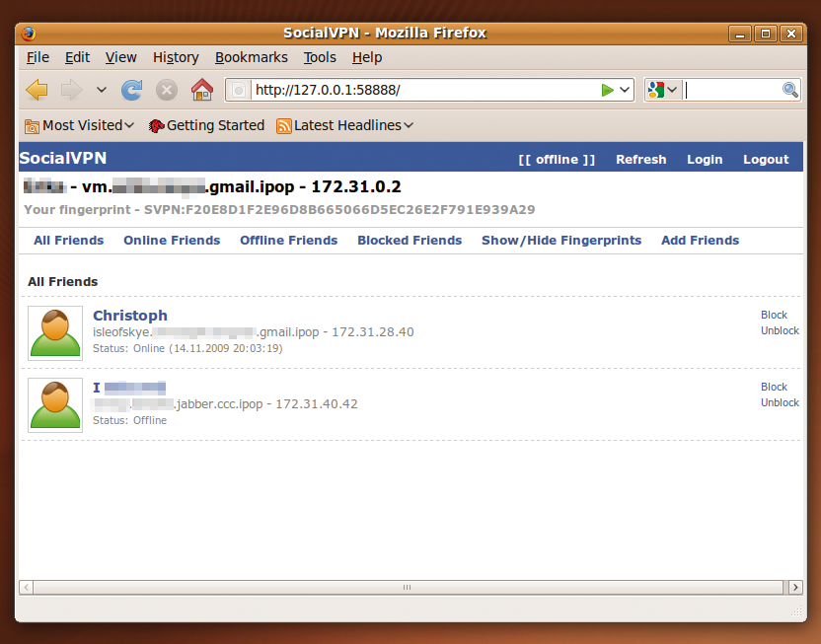This screenshot has height=644, width=821.
Task: Click the Stop loading icon
Action: pyautogui.click(x=167, y=90)
